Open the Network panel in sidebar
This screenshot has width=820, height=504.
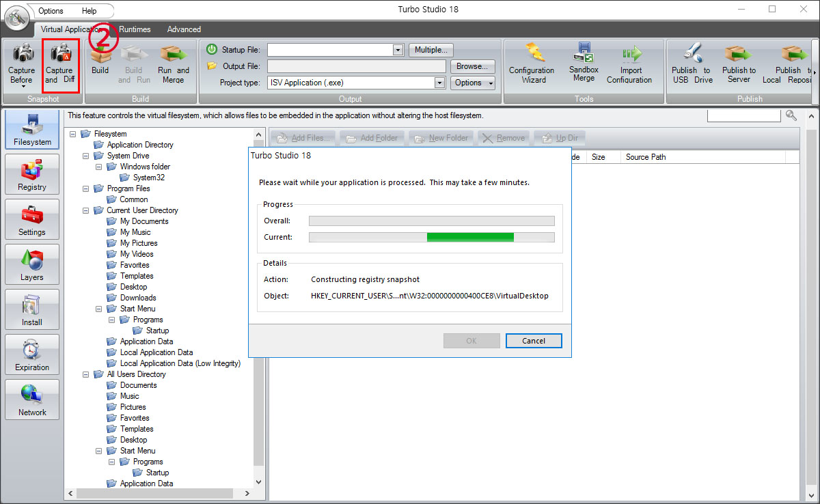tap(33, 400)
